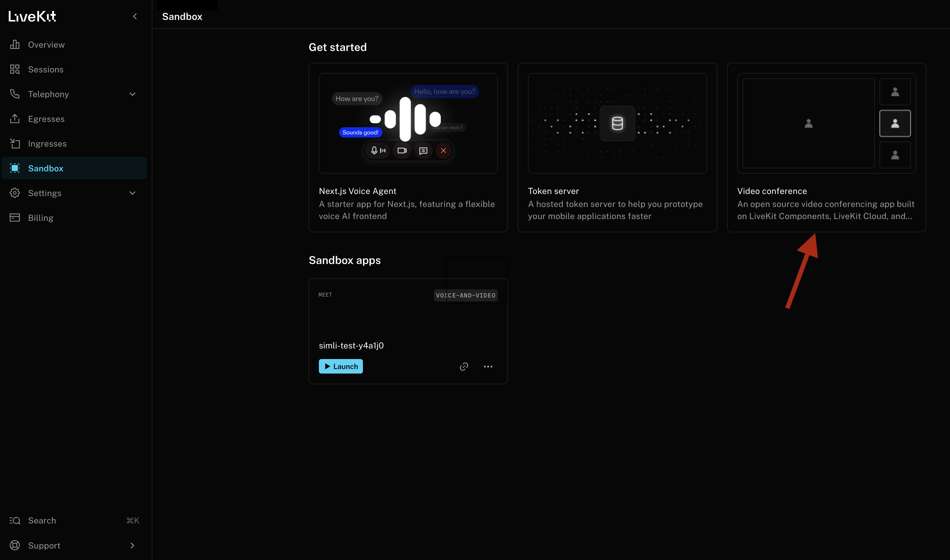
Task: Click the Sandbox apps heading
Action: point(345,260)
